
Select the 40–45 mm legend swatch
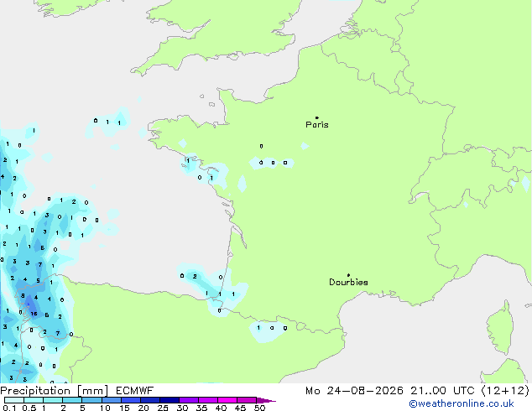point(227,400)
